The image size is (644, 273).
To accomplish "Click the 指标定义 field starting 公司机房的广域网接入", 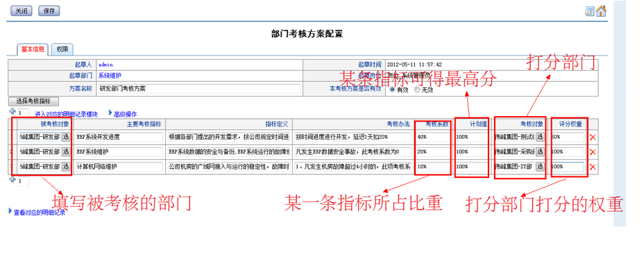I will [229, 167].
